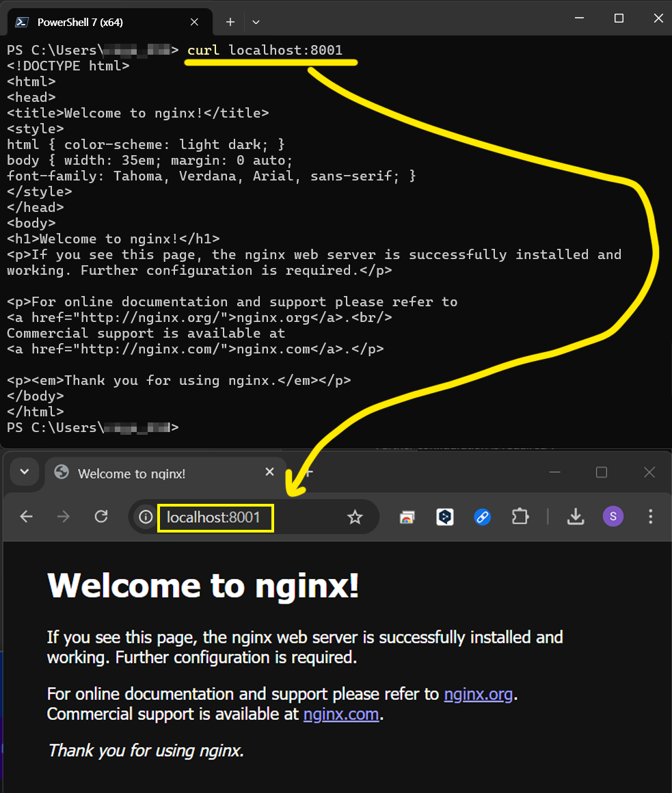
Task: View site information icon in address bar
Action: pos(146,517)
